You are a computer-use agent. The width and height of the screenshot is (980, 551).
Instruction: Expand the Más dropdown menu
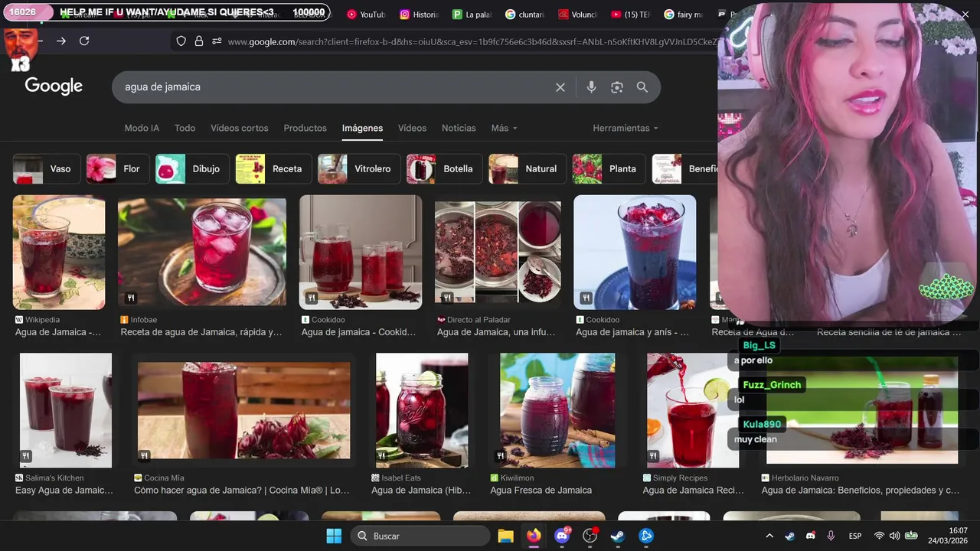click(505, 128)
